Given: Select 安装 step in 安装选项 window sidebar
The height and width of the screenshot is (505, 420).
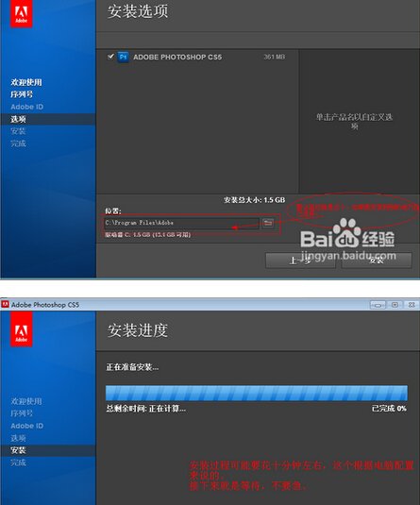Looking at the screenshot, I should [18, 131].
